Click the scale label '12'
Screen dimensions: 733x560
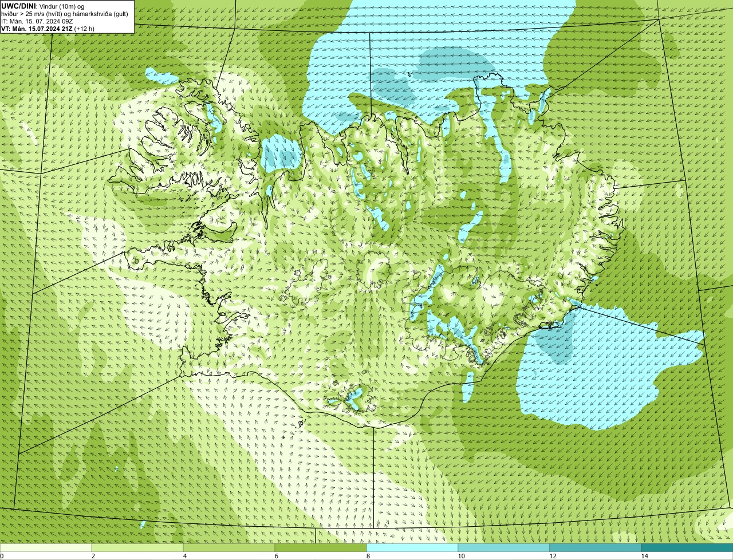tap(553, 556)
